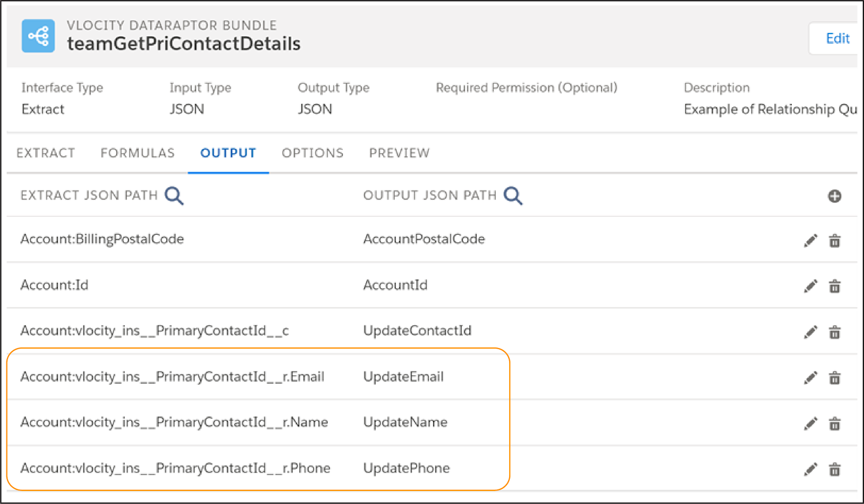Click the Vlocity DataRaptor Bundle logo icon
The image size is (864, 504).
pos(38,36)
